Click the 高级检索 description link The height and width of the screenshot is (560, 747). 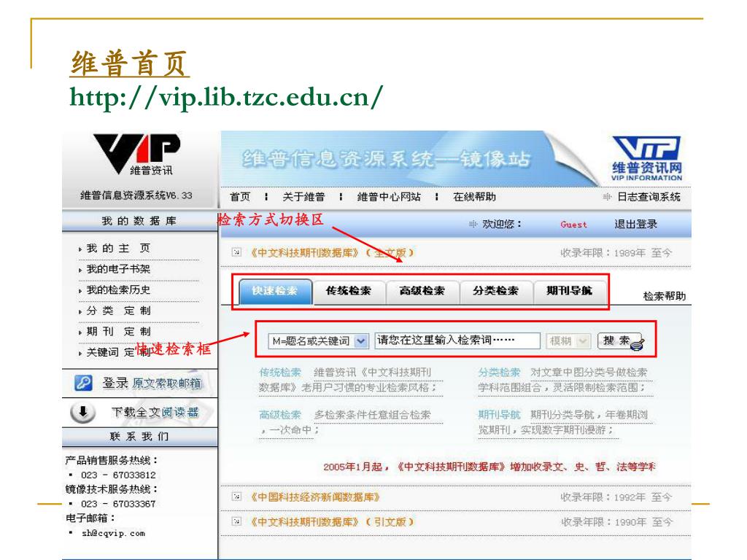(x=280, y=415)
